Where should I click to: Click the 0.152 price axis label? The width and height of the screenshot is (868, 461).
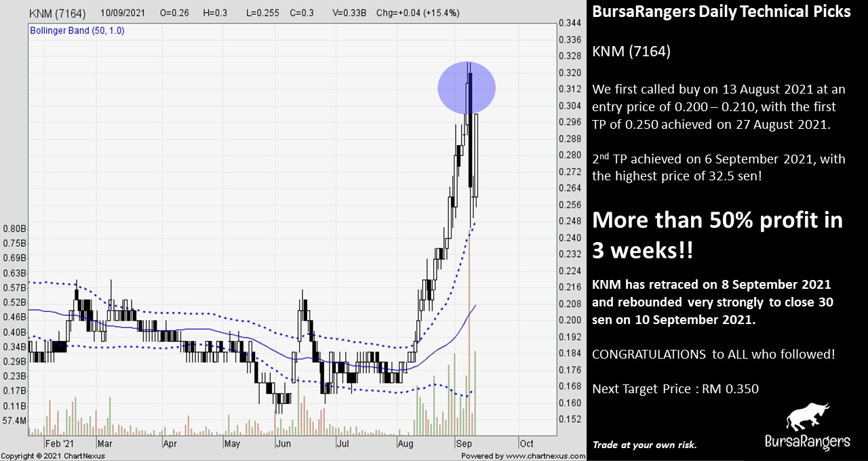(570, 419)
